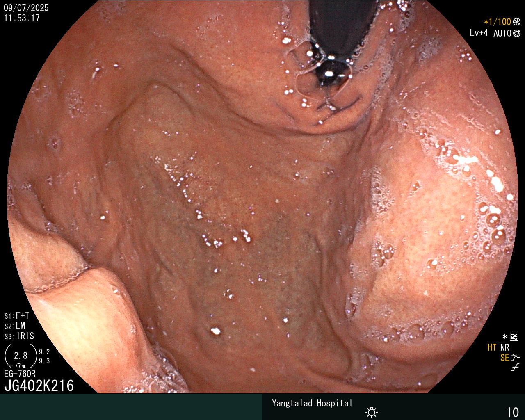Image resolution: width=525 pixels, height=420 pixels.
Task: Click the crossed-line tone icon below SE
Action: coord(515,367)
